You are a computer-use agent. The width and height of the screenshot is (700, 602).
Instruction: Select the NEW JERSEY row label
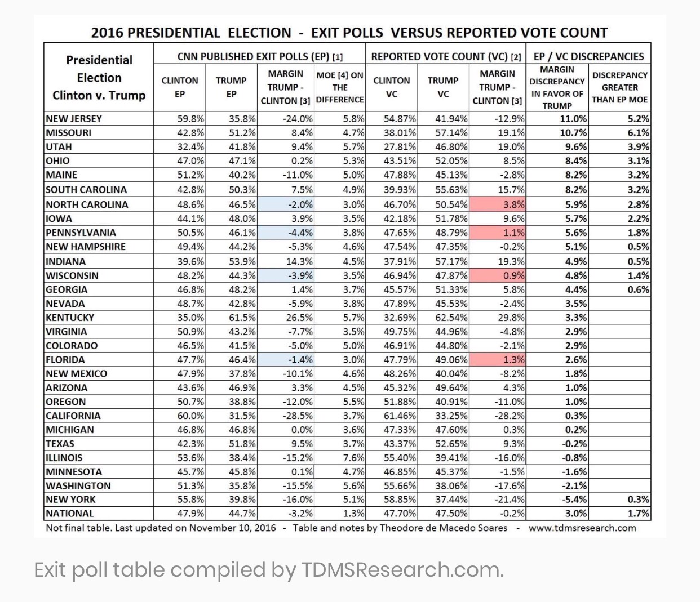point(74,119)
